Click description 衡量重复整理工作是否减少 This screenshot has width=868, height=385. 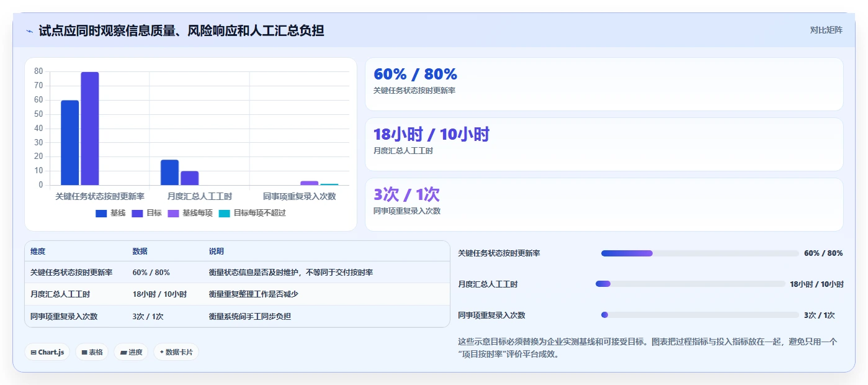pyautogui.click(x=254, y=294)
